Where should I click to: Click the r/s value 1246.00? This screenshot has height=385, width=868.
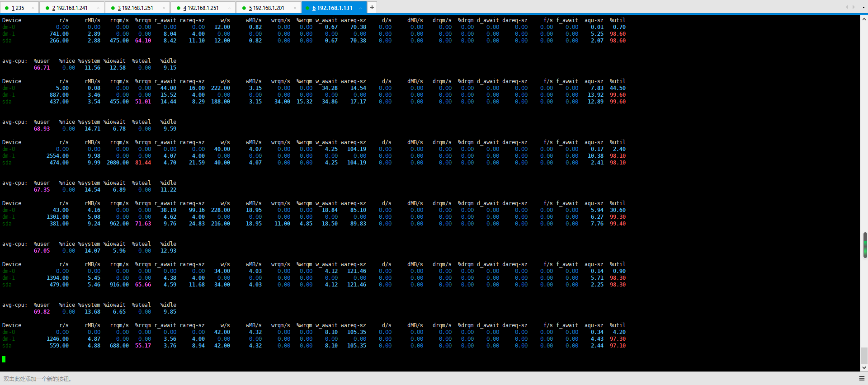tap(57, 339)
